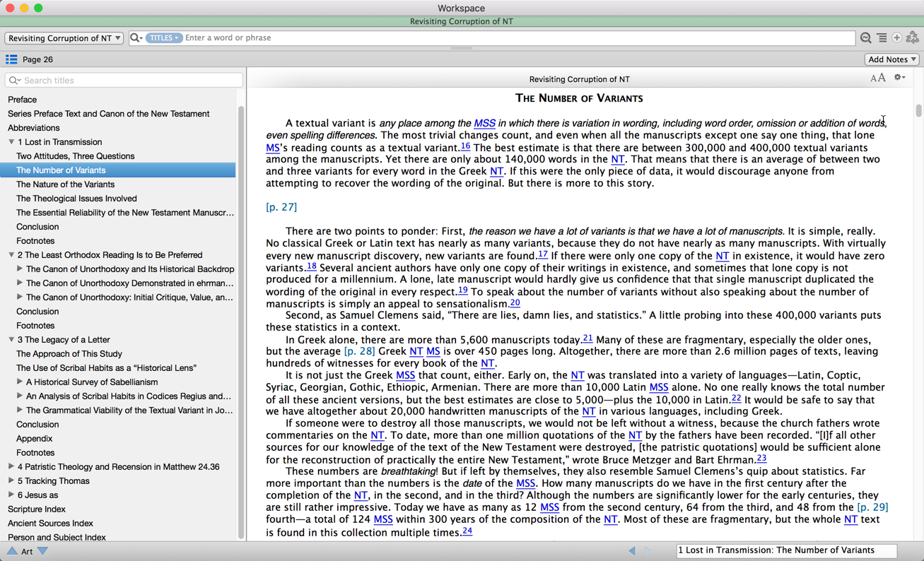Click the up triangle left of Art
924x561 pixels.
(12, 551)
